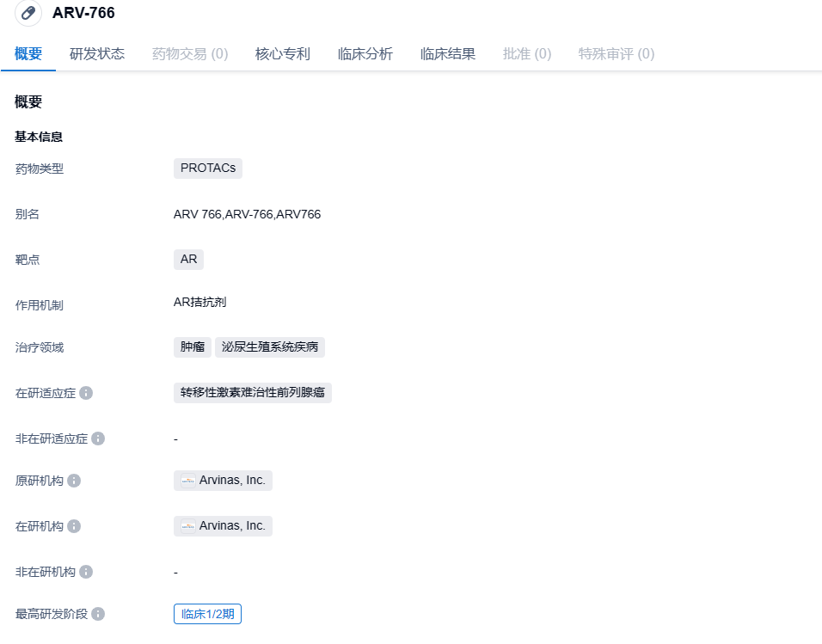Click the pill icon beside ARV-766 title

click(28, 13)
